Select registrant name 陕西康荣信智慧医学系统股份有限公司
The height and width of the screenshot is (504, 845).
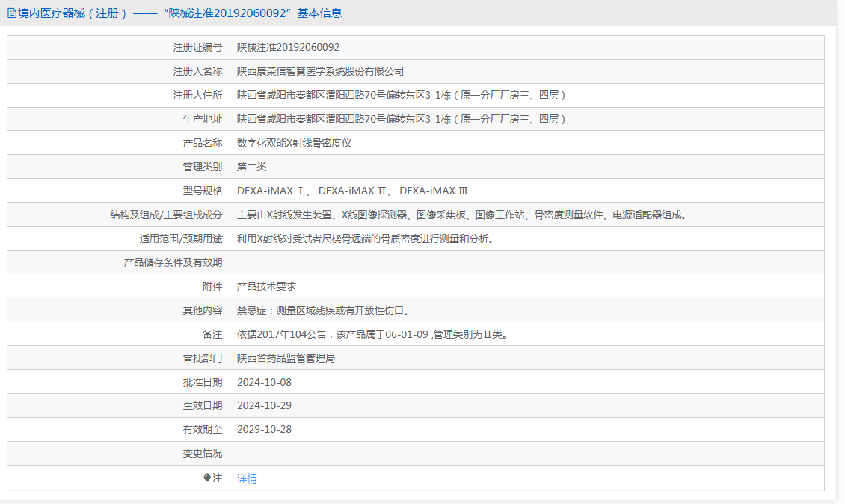pyautogui.click(x=321, y=71)
